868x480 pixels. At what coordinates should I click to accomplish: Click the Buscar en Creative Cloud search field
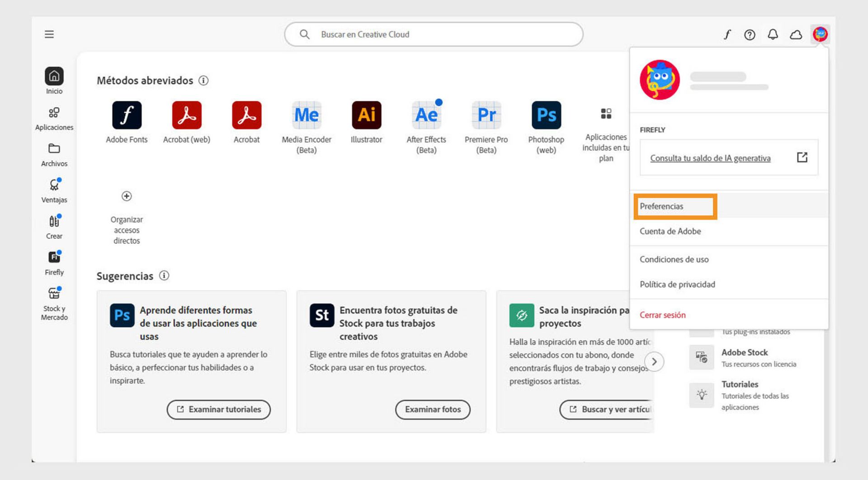(x=434, y=34)
